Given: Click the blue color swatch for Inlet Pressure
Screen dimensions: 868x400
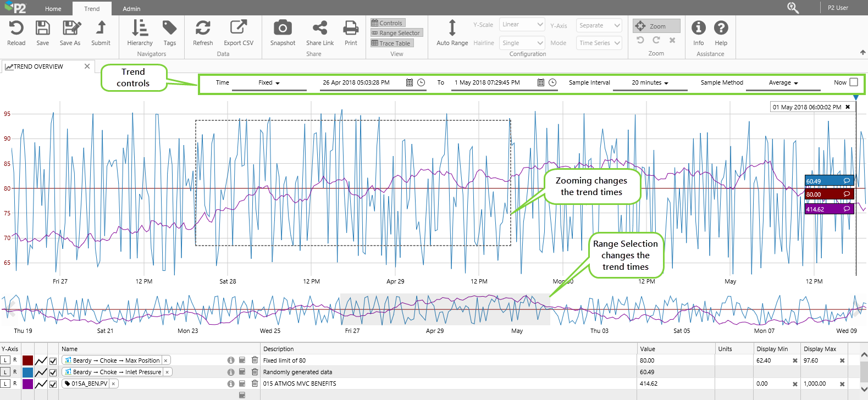Looking at the screenshot, I should tap(27, 373).
